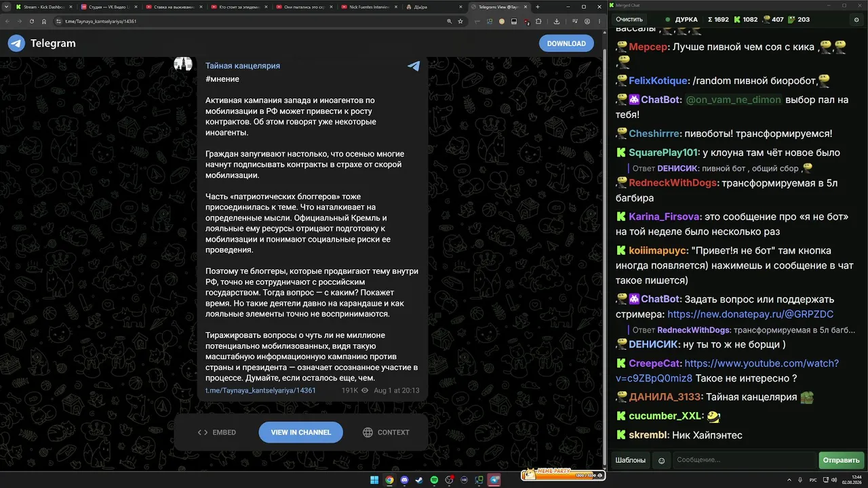
Task: Click the EMBED button
Action: (x=217, y=432)
